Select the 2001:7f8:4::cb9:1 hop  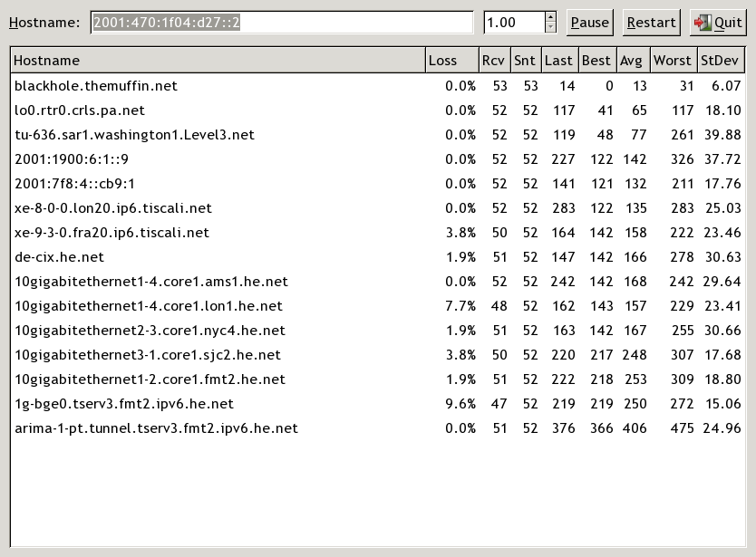(378, 184)
